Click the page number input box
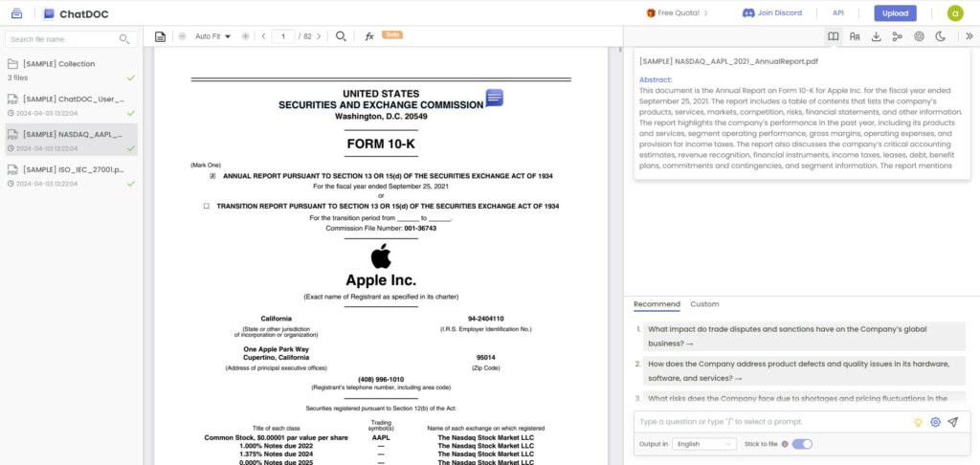Viewport: 980px width, 465px height. pyautogui.click(x=283, y=36)
